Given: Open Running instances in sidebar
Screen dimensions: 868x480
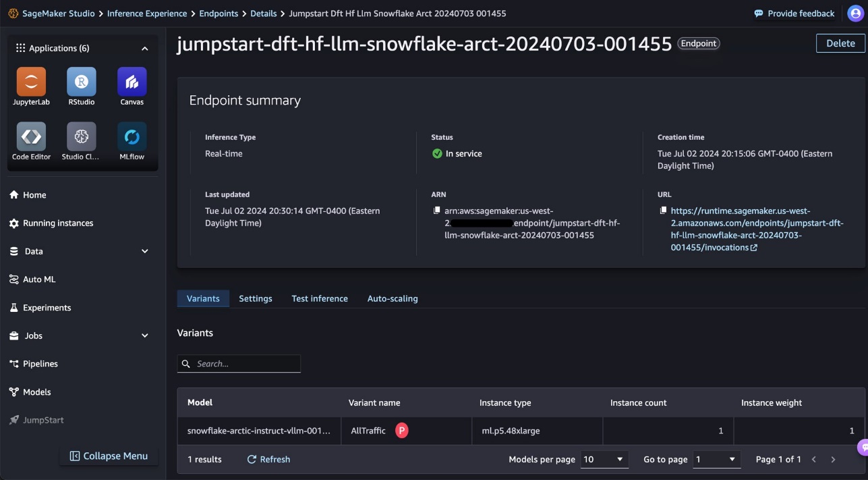Looking at the screenshot, I should point(51,223).
